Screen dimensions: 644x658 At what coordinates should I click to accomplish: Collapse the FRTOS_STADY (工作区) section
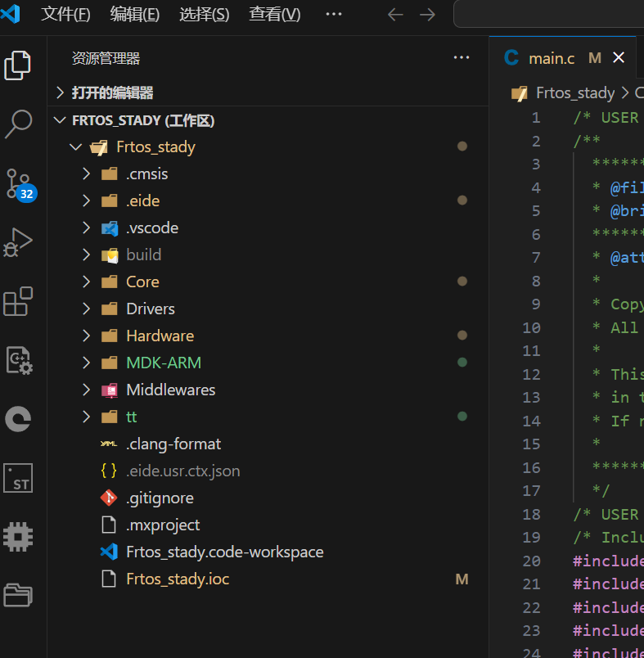(x=60, y=120)
